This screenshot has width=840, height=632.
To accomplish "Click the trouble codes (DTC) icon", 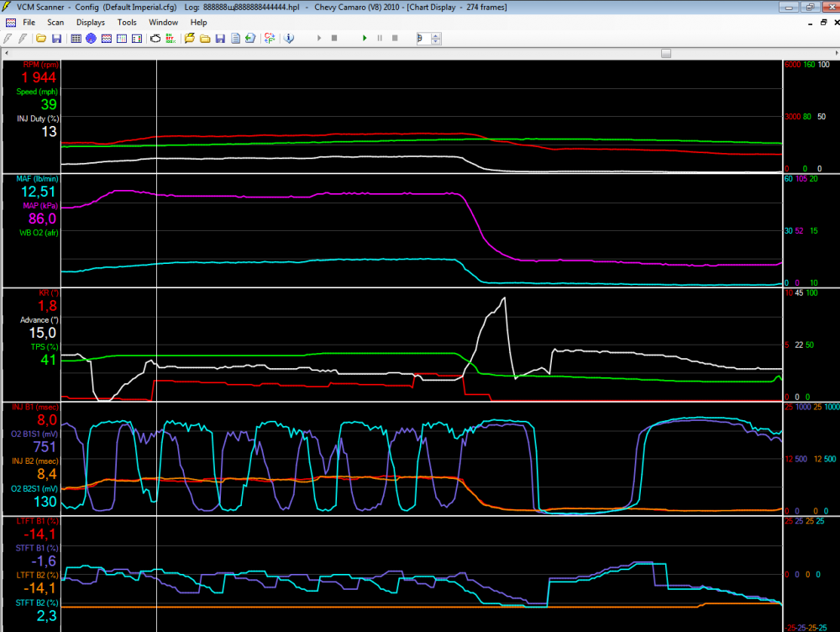I will (171, 39).
